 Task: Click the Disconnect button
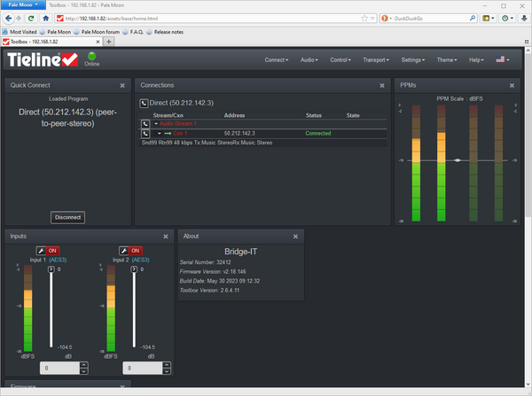coord(67,217)
